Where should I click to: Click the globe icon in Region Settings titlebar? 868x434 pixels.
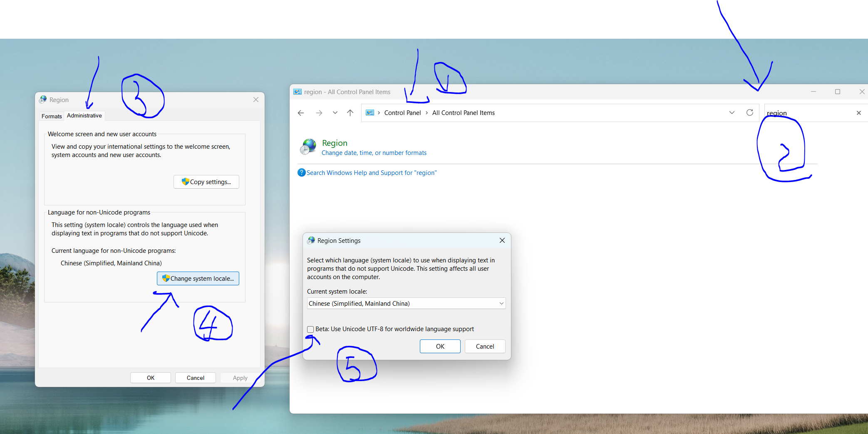[311, 240]
